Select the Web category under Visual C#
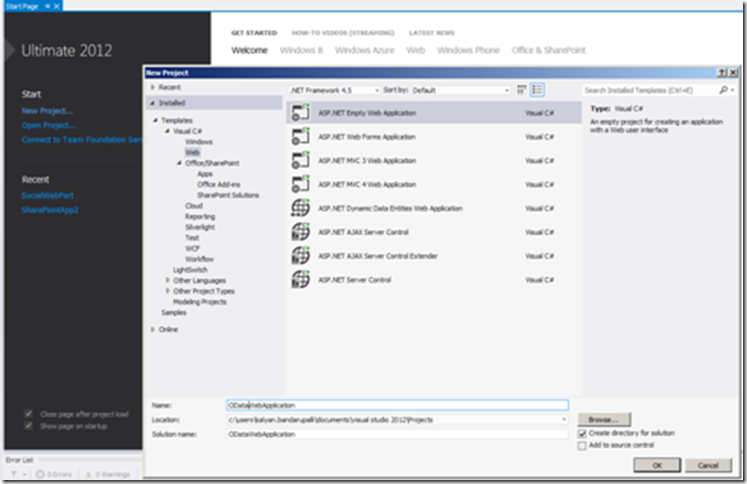 pos(192,152)
